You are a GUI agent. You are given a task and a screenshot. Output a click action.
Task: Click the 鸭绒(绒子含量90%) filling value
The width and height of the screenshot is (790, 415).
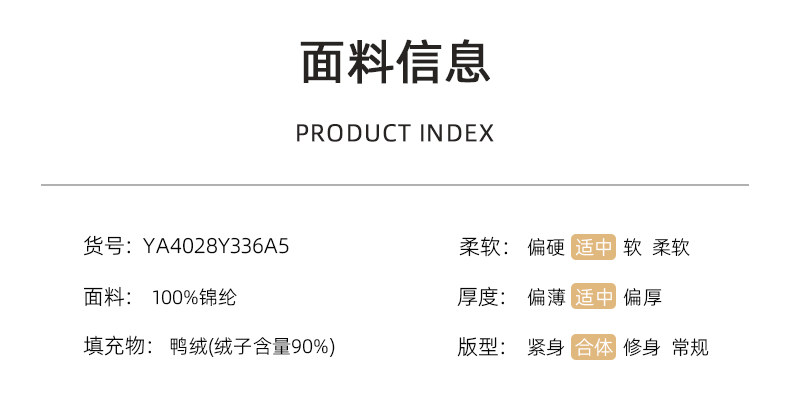253,347
